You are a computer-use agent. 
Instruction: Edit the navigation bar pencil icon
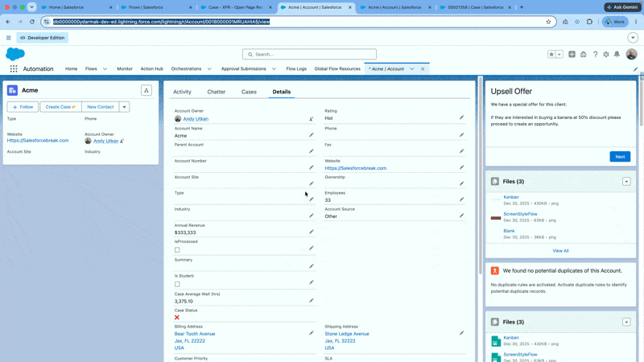[x=635, y=69]
